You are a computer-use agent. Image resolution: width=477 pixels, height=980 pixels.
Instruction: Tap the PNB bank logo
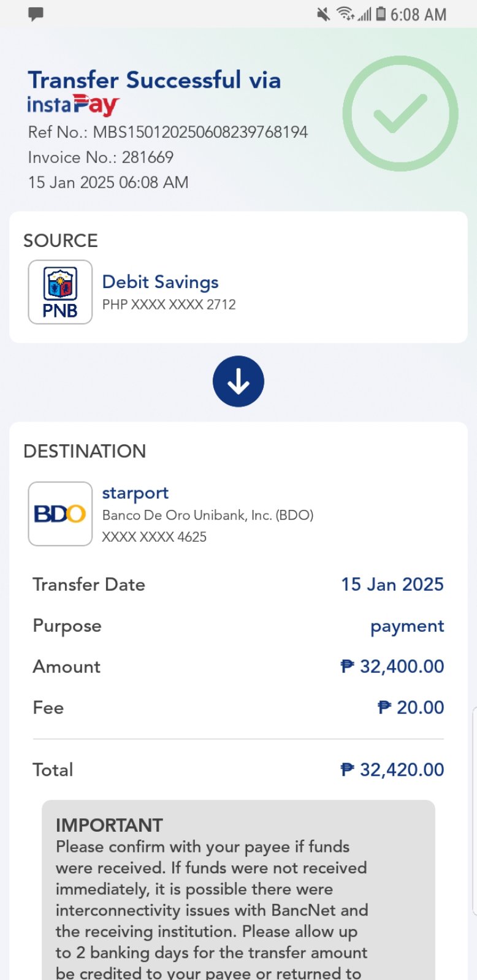tap(60, 292)
